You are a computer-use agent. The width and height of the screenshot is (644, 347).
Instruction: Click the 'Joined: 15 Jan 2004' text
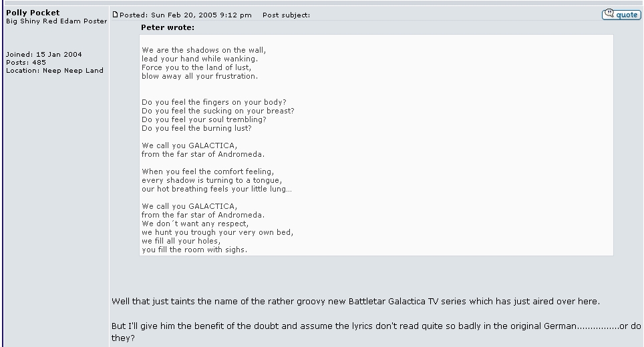point(44,54)
